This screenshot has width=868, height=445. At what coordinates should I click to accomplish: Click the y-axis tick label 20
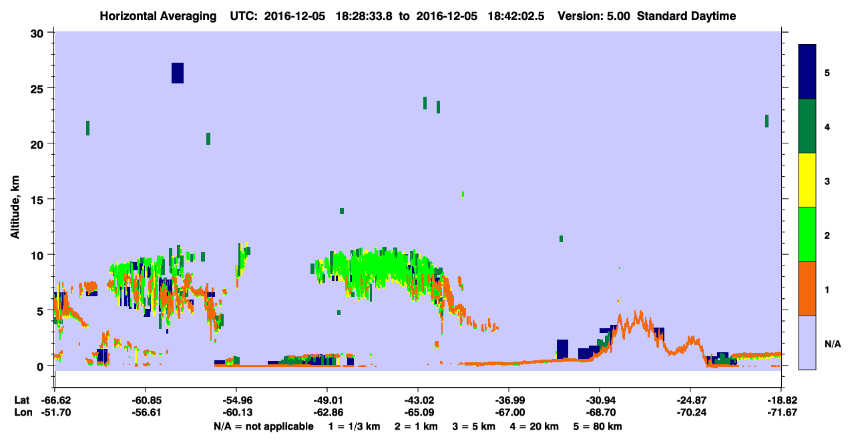tap(39, 143)
